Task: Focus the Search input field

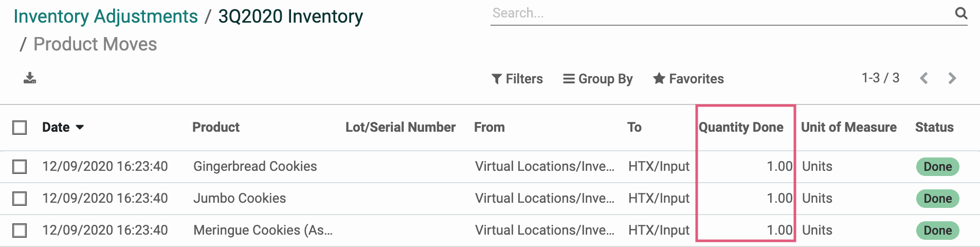Action: pos(720,13)
